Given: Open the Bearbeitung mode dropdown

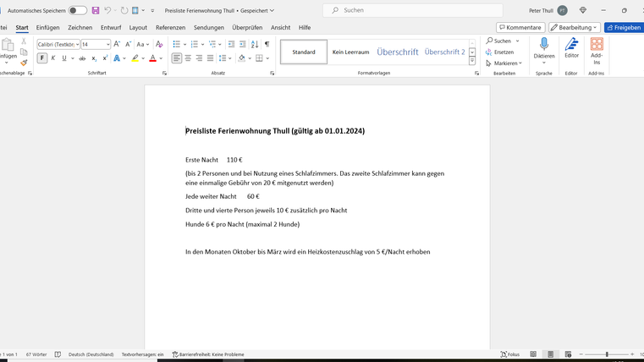Looking at the screenshot, I should [x=575, y=27].
